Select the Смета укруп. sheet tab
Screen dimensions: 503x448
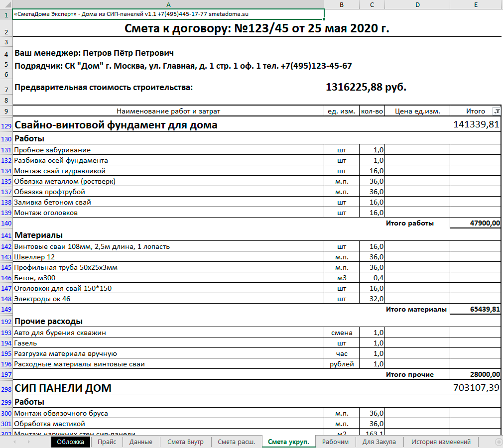[288, 442]
